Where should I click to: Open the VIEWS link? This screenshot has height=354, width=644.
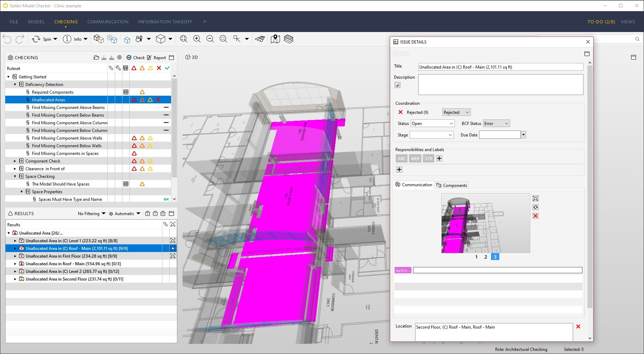click(628, 22)
